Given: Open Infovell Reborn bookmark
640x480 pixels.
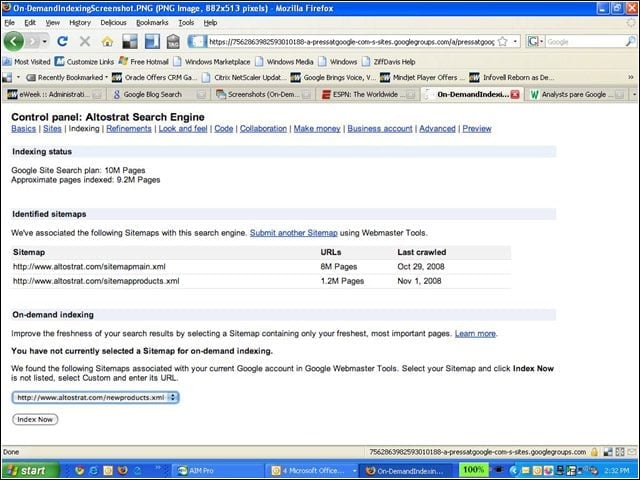Looking at the screenshot, I should pos(512,77).
